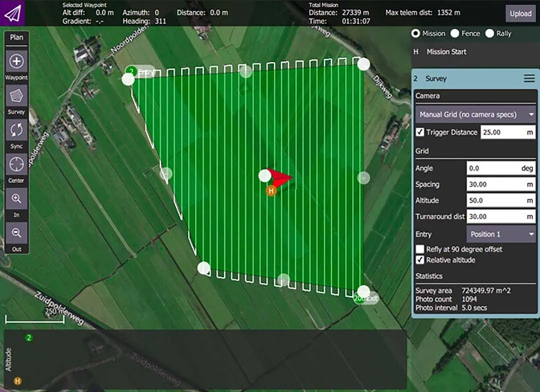Click the top edge midpoint handle
This screenshot has height=392, width=540.
pyautogui.click(x=246, y=72)
